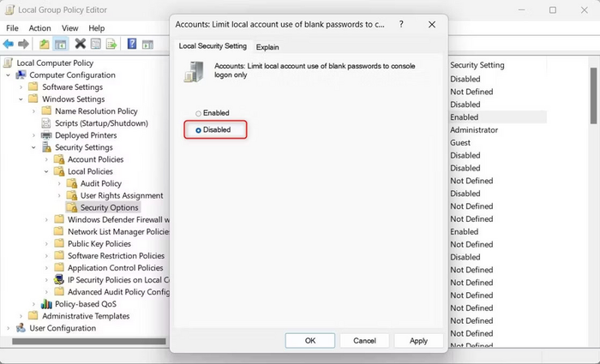Expand the Public Key Policies node
600x364 pixels.
click(46, 243)
